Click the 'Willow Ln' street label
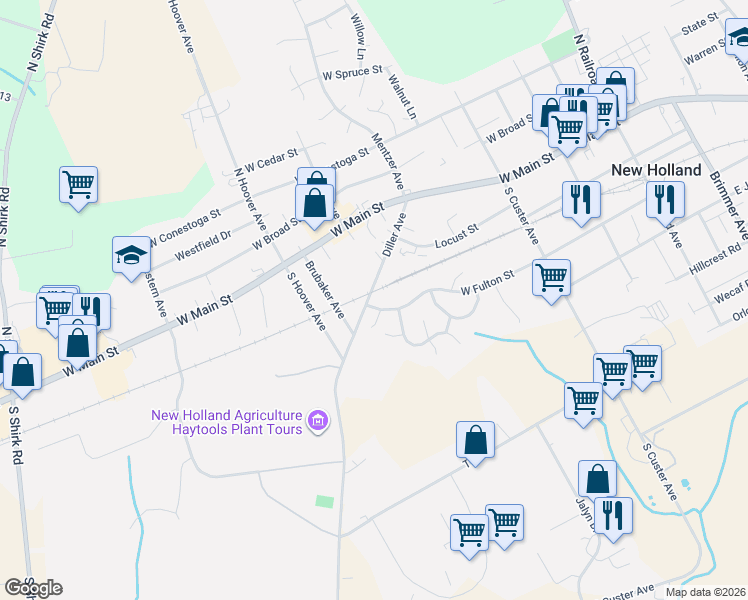Screen dimensions: 748x600 [x=357, y=37]
